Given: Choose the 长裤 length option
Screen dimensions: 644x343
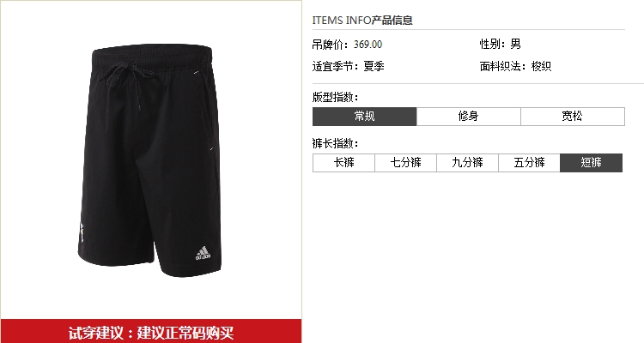Looking at the screenshot, I should click(x=343, y=163).
